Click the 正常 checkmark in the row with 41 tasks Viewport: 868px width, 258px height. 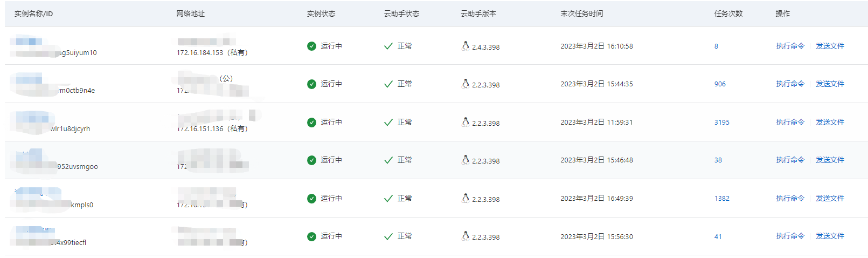tap(388, 236)
